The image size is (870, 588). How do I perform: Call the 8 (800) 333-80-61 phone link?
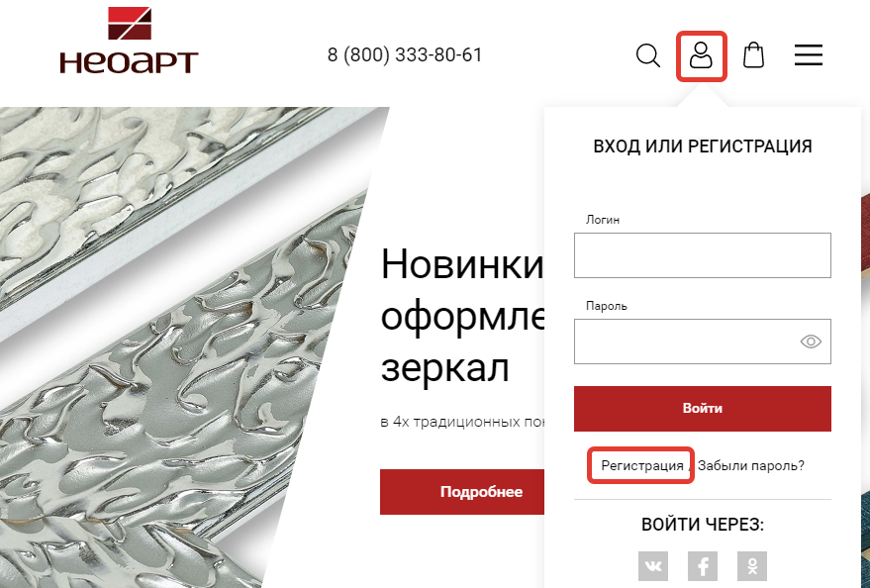[x=405, y=54]
